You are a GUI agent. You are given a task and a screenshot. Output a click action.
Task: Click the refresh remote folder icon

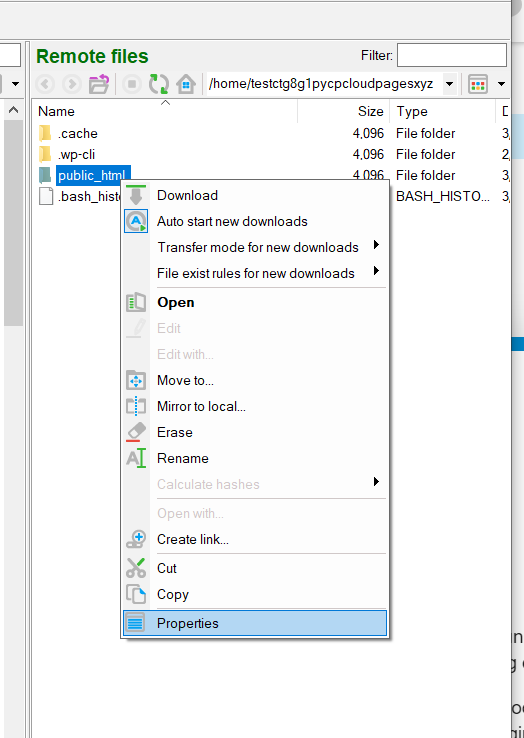click(x=159, y=84)
